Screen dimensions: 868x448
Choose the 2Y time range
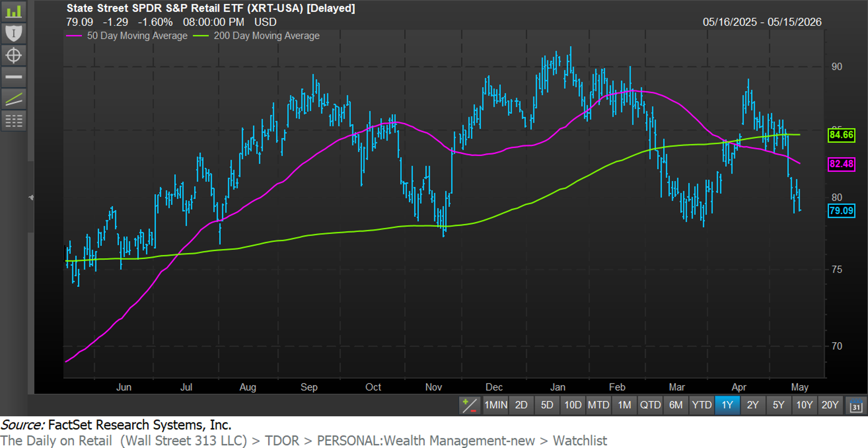coord(753,405)
